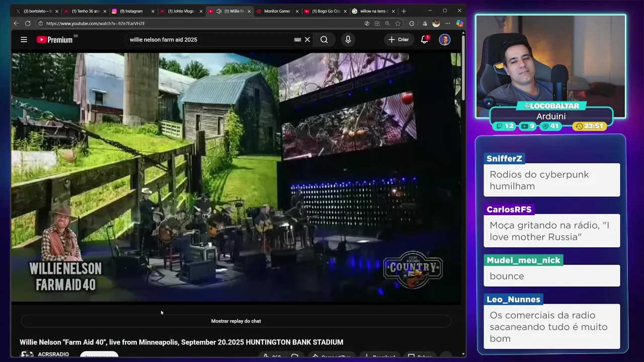Screen dimensions: 644x362
Task: Add this page to favorites with the star
Action: pyautogui.click(x=397, y=23)
